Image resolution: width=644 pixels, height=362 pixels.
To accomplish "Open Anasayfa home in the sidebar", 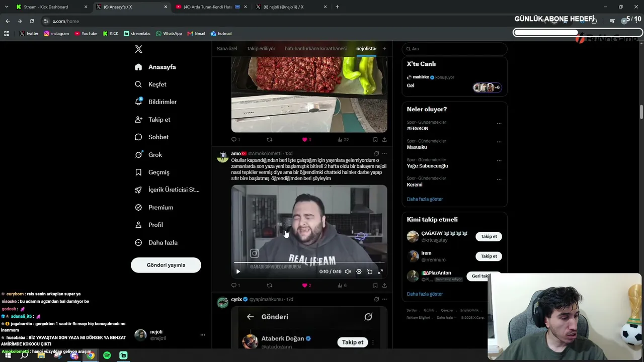I will point(155,67).
